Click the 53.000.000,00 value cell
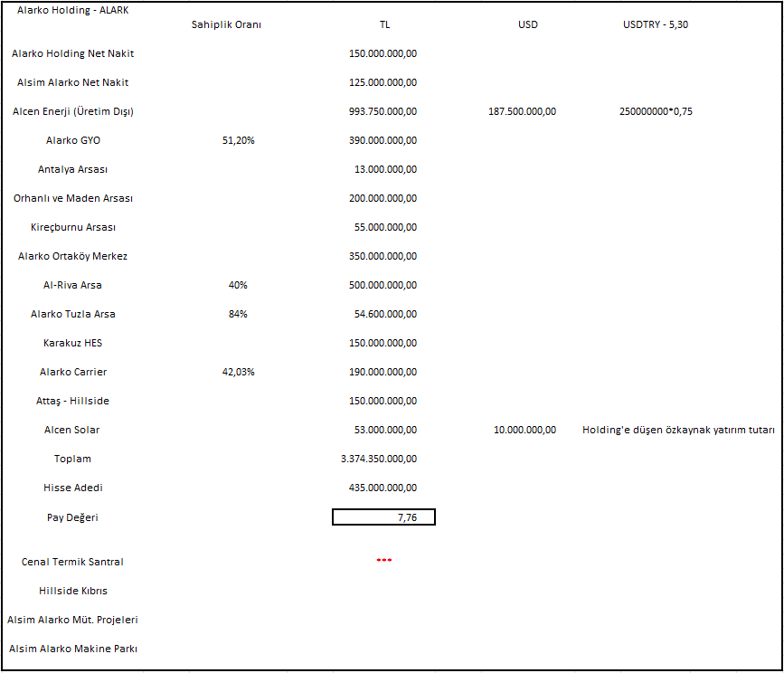 (385, 431)
